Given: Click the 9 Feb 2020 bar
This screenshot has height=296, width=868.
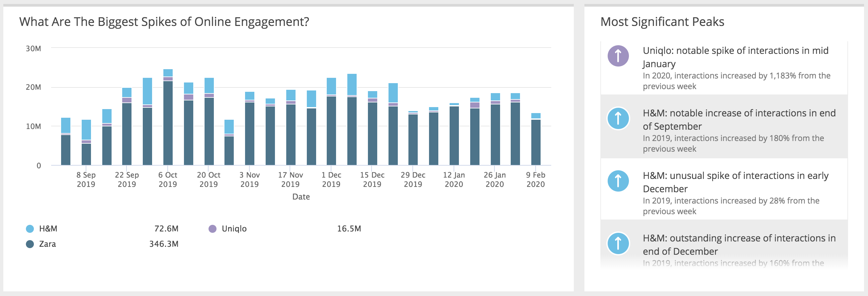Looking at the screenshot, I should (x=536, y=139).
